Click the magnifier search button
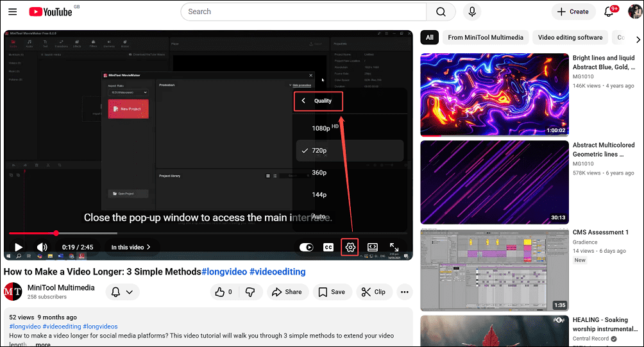Viewport: 644px width, 347px height. 441,12
